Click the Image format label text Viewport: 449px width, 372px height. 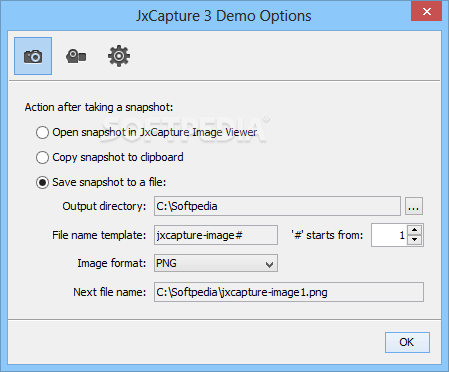(112, 263)
